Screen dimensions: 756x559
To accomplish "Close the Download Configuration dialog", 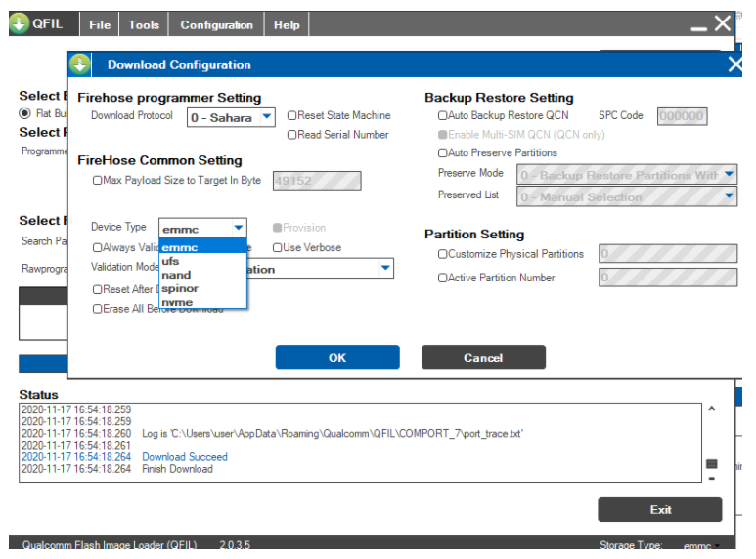I will (734, 64).
